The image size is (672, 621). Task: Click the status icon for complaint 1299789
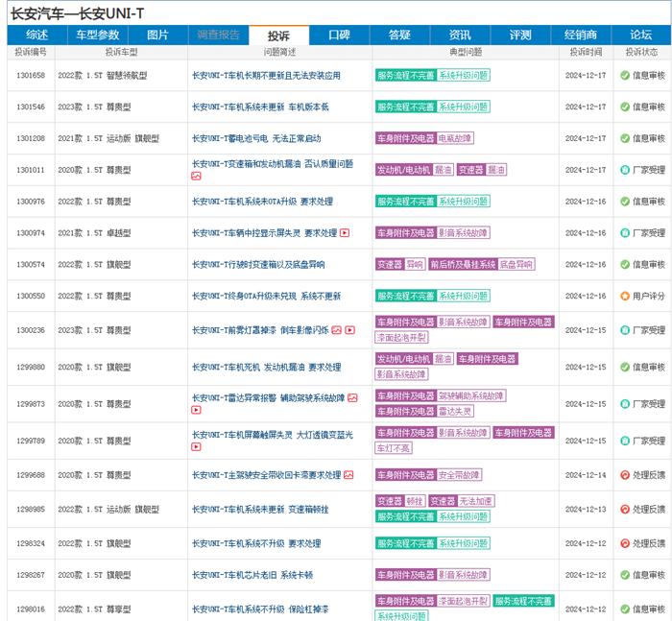click(625, 441)
